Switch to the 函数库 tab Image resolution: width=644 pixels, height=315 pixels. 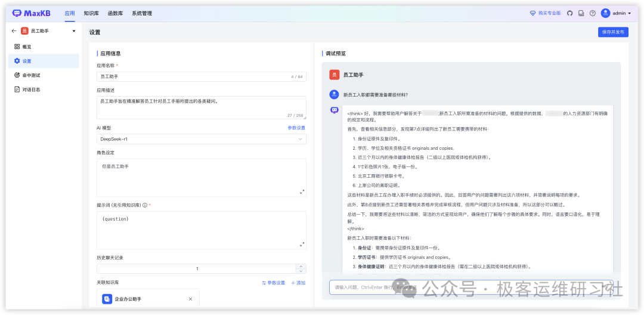(115, 13)
